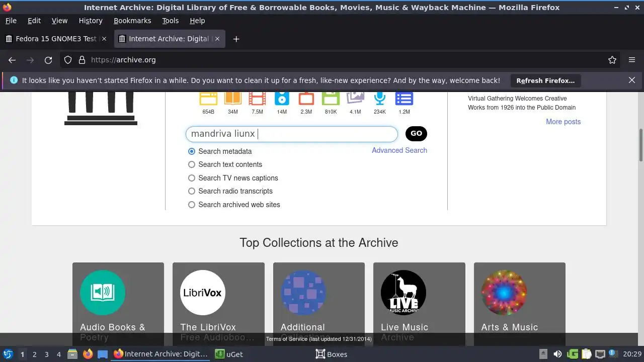Open the web pages media icon (654B)
Image resolution: width=644 pixels, height=362 pixels.
[208, 99]
